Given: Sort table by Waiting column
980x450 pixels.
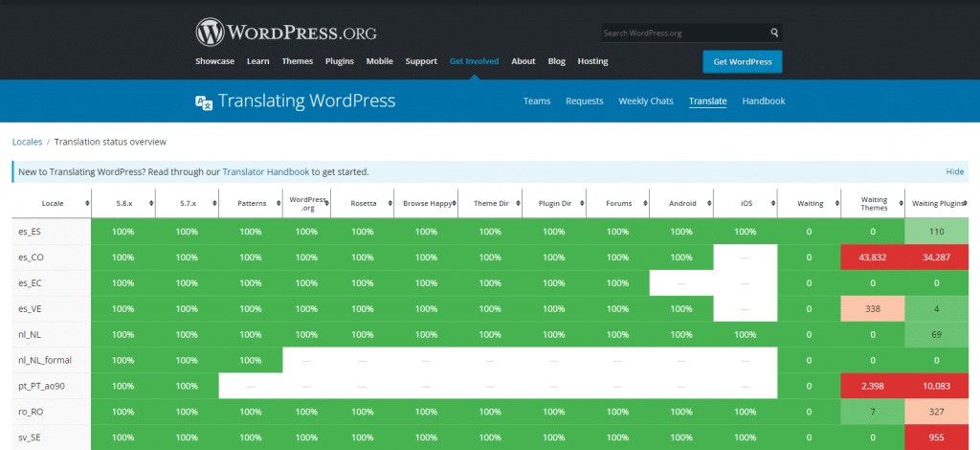Looking at the screenshot, I should point(809,203).
